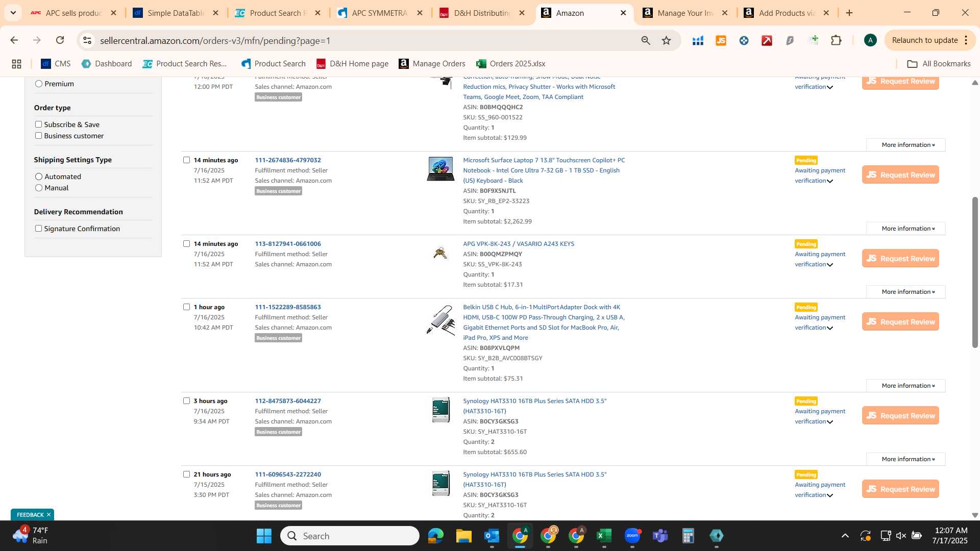This screenshot has width=980, height=551.
Task: Select checkbox for order 111-1522289-8585863
Action: (x=186, y=307)
